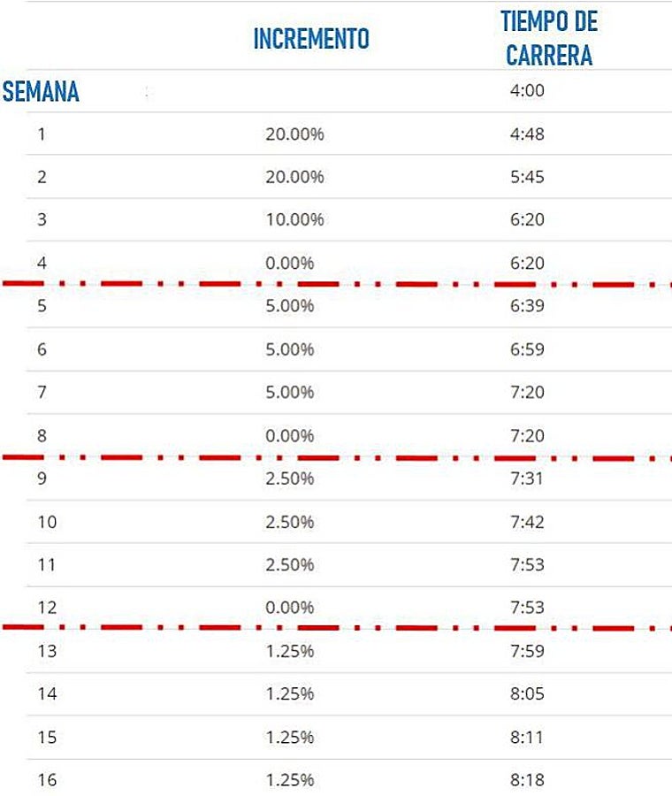Click the TIEMPO DE CARRERA column header
Viewport: 672px width, 796px height.
[x=549, y=39]
